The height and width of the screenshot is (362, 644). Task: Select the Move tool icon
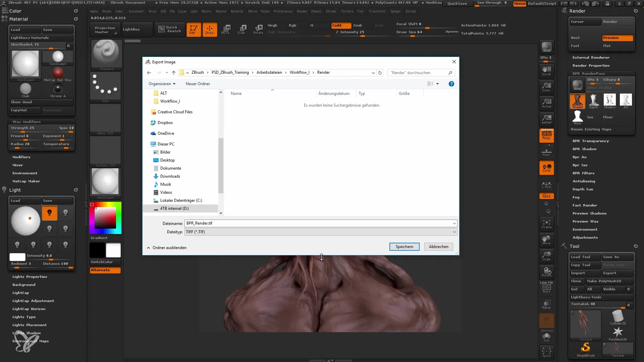point(226,29)
